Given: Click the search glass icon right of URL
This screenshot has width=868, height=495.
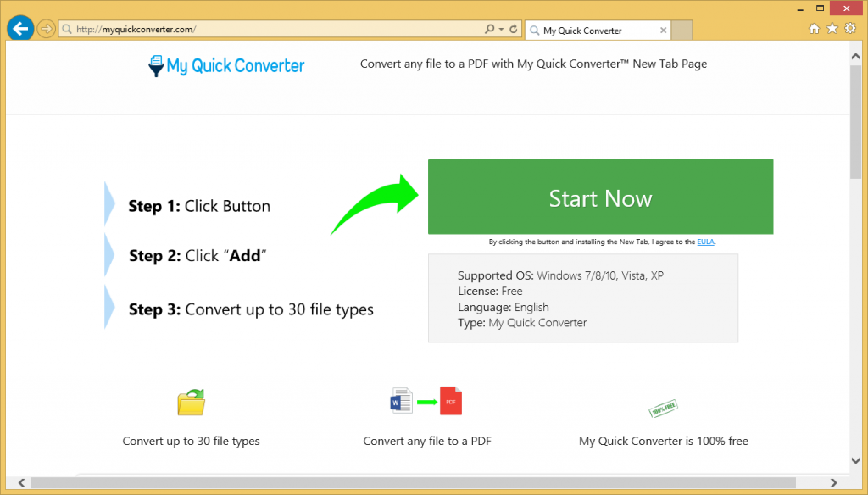Looking at the screenshot, I should coord(489,29).
